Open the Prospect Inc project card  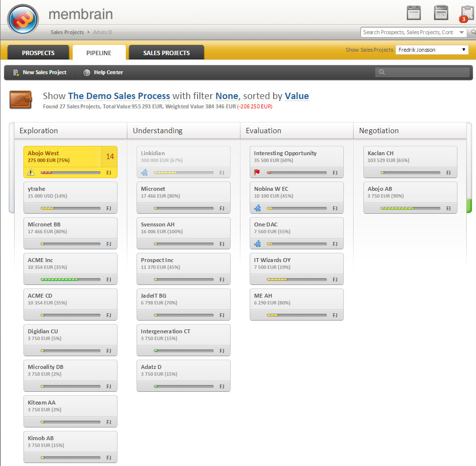point(183,268)
